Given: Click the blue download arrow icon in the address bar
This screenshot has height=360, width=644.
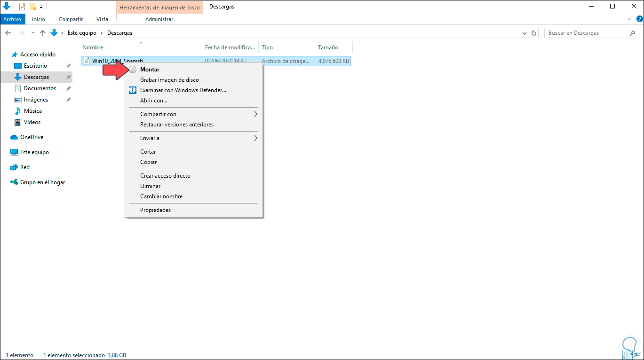Looking at the screenshot, I should (x=54, y=33).
